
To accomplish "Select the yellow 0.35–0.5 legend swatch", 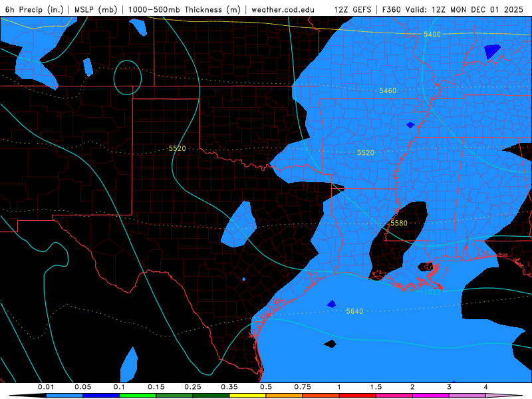I will click(x=247, y=396).
